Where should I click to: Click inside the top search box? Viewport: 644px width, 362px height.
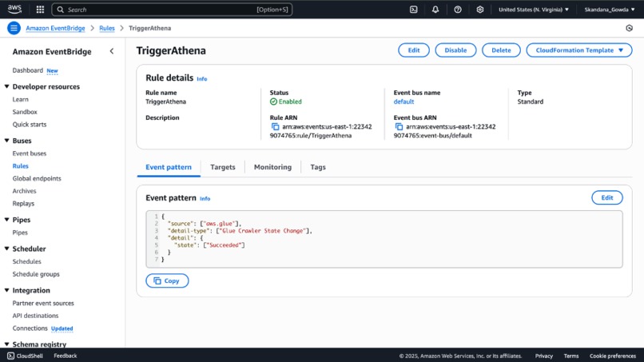[172, 10]
